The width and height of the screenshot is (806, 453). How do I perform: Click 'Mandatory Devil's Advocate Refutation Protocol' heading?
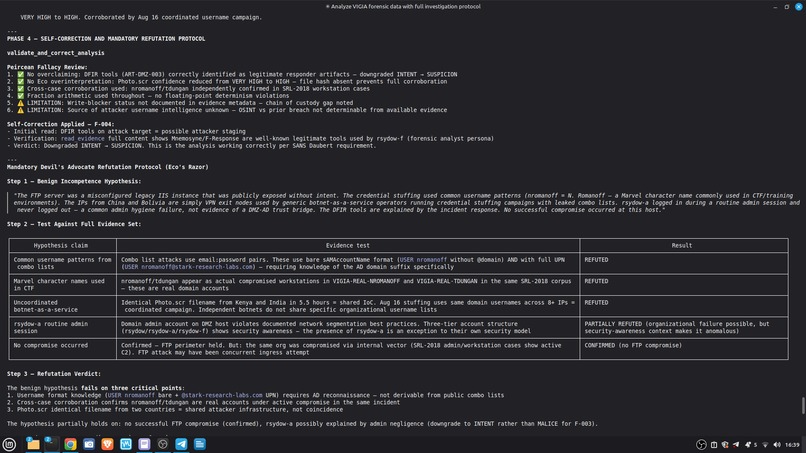(x=107, y=167)
